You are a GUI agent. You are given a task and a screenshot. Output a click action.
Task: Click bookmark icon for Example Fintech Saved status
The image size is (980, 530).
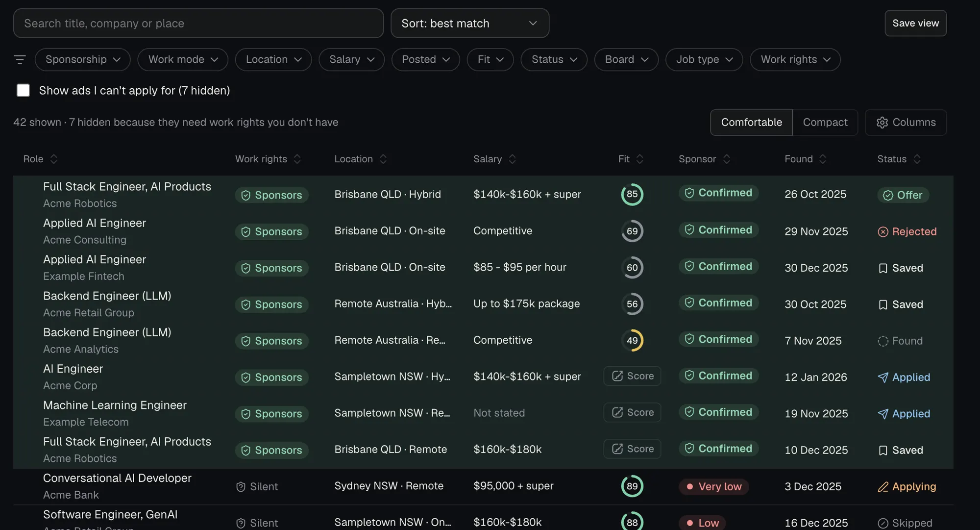883,268
